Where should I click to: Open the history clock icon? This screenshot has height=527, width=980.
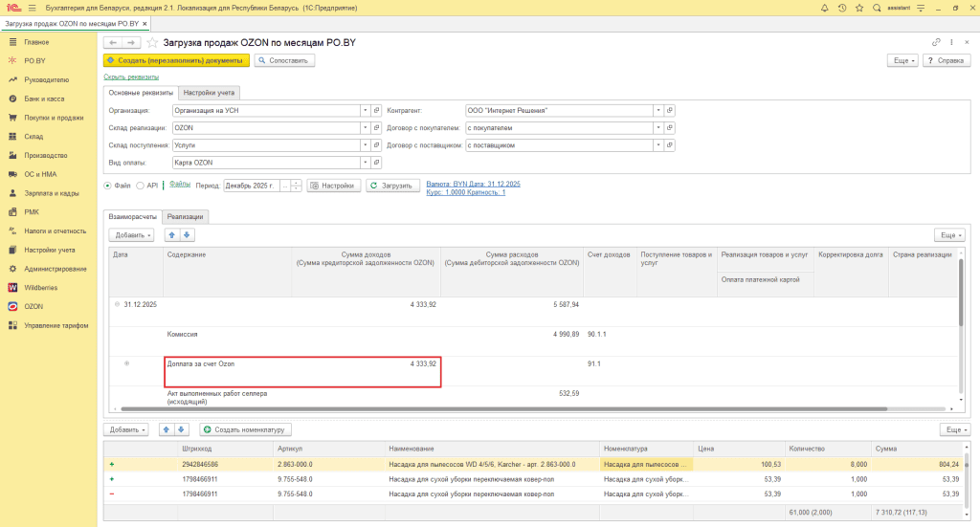pos(842,8)
